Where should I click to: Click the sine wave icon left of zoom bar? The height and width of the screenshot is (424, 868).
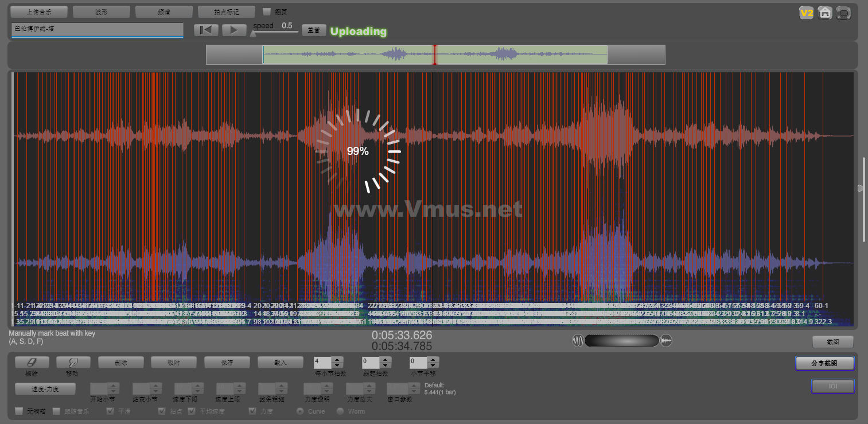tap(578, 341)
